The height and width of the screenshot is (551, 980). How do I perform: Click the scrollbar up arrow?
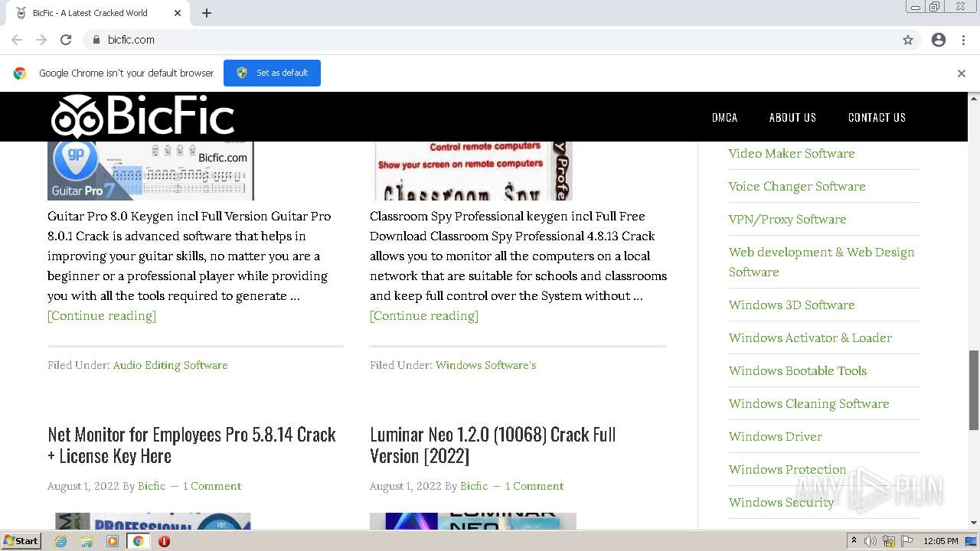point(974,98)
